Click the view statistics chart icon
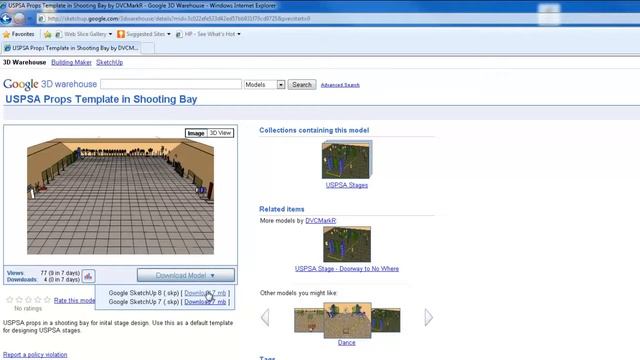 pos(88,276)
